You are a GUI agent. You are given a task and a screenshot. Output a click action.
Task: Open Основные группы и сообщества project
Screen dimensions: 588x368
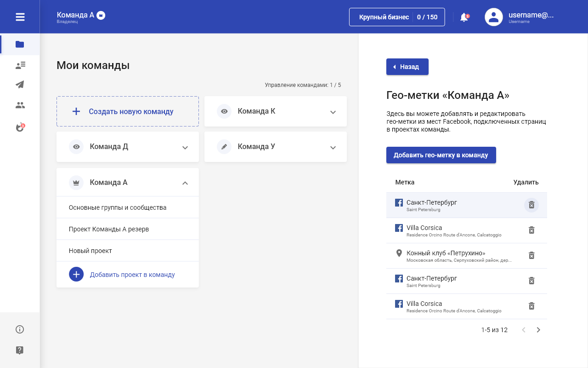(x=128, y=207)
